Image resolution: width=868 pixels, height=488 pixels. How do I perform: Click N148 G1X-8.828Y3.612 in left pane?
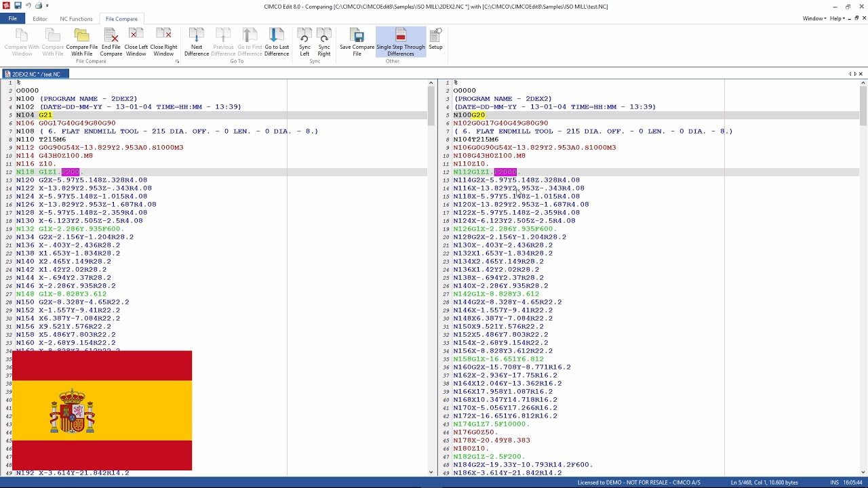coord(61,294)
